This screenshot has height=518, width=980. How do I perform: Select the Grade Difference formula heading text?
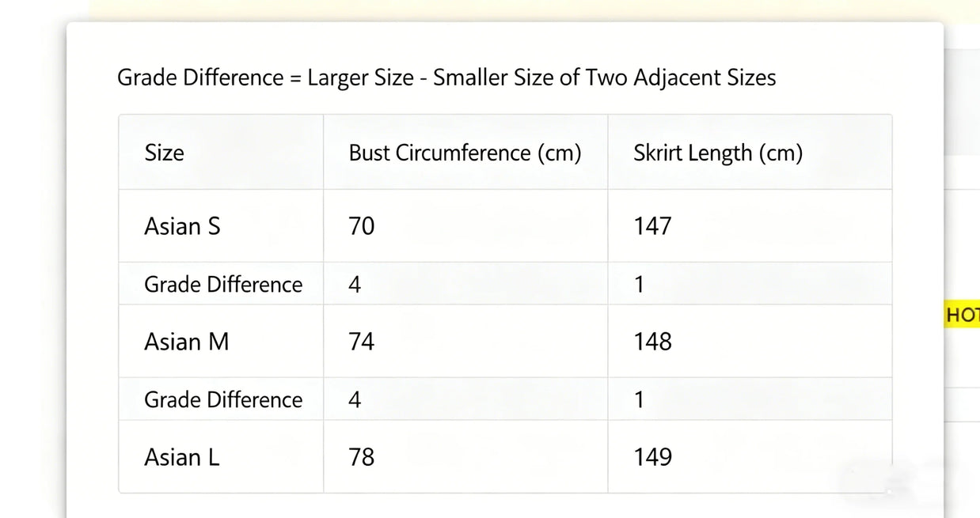point(446,78)
